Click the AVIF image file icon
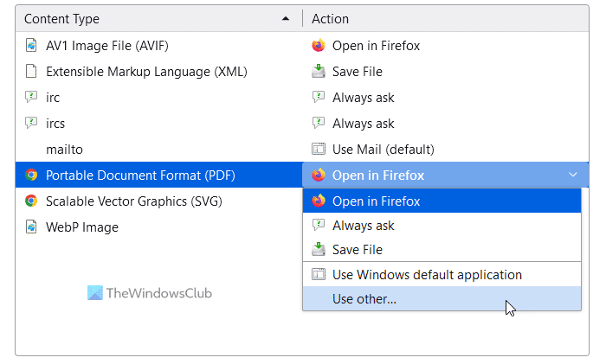 [x=31, y=46]
